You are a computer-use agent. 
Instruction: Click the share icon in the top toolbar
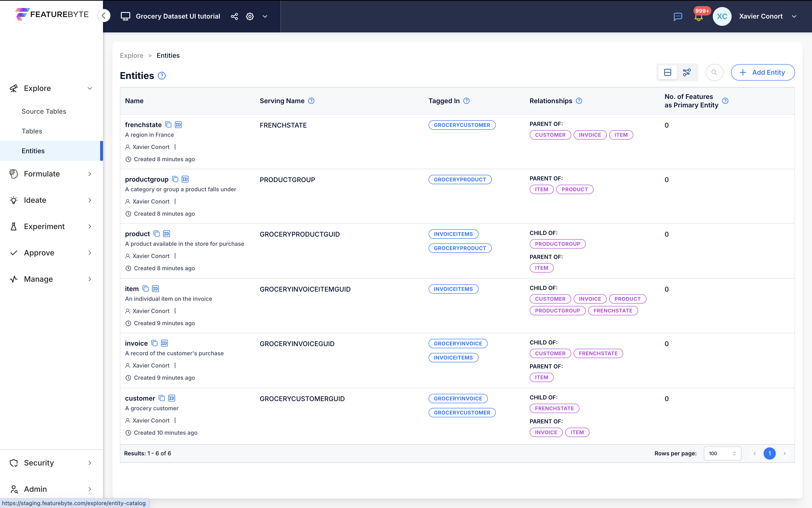[234, 16]
